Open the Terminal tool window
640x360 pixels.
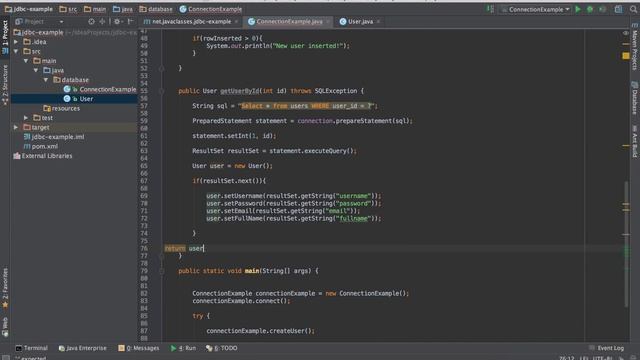[31, 348]
